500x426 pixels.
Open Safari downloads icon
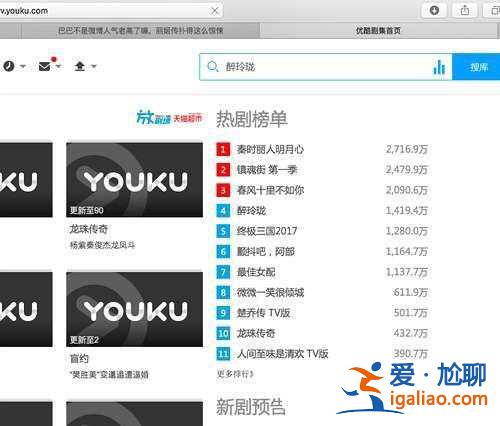click(x=434, y=10)
